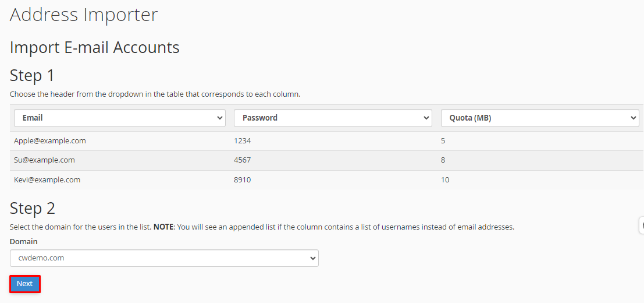Click the Import E-mail Accounts heading

pyautogui.click(x=94, y=48)
